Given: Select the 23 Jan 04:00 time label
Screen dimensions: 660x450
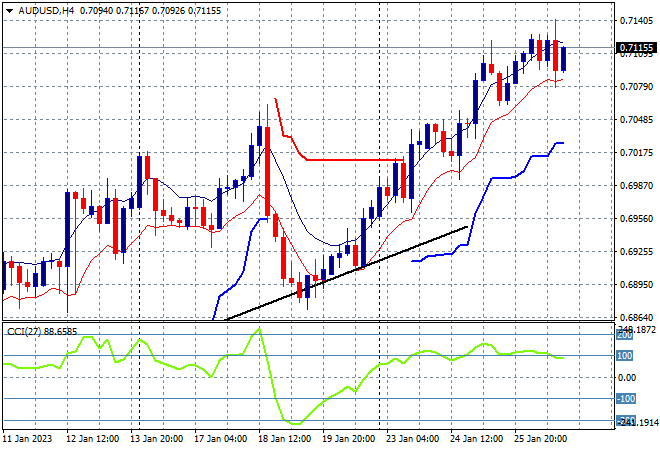Looking at the screenshot, I should pyautogui.click(x=412, y=439).
